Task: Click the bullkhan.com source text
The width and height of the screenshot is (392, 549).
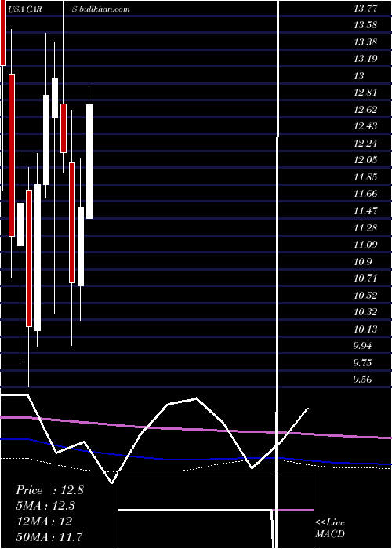Action: coord(104,9)
